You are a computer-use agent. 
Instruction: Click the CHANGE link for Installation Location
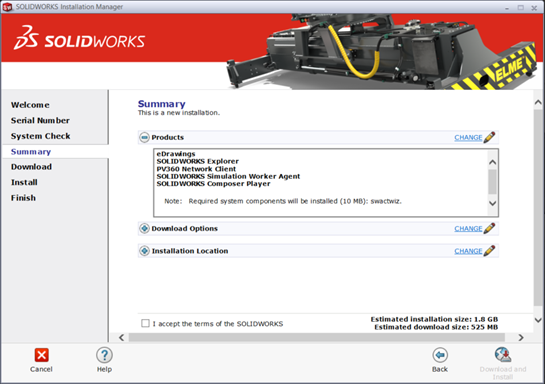click(468, 251)
